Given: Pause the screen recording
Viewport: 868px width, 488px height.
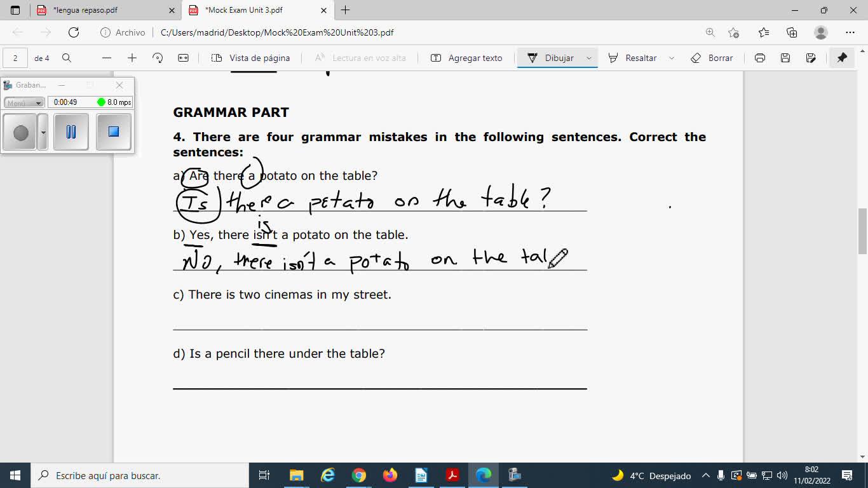Looking at the screenshot, I should [x=71, y=132].
